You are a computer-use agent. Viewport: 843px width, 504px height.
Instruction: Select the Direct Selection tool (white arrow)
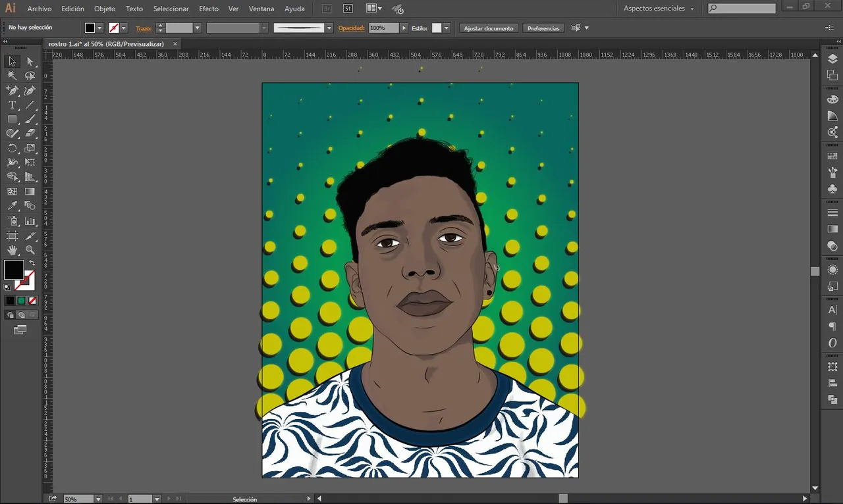(30, 61)
